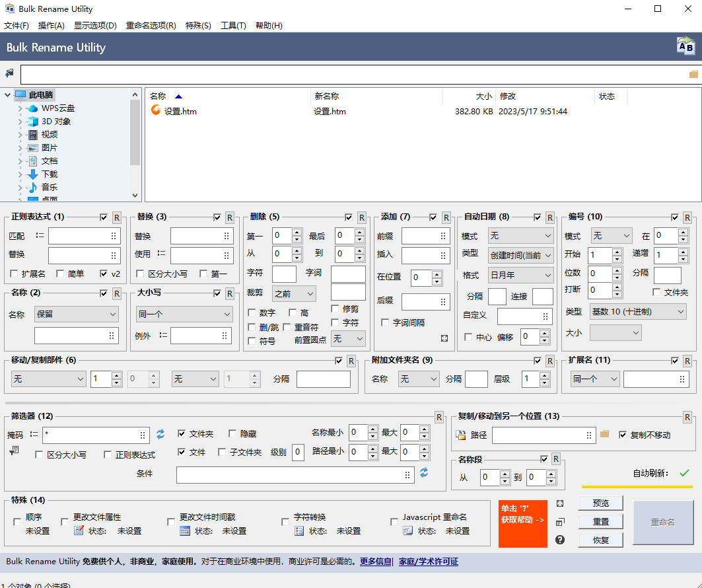This screenshot has height=588, width=702.
Task: Click the Javascript rename status icon
Action: [x=408, y=531]
